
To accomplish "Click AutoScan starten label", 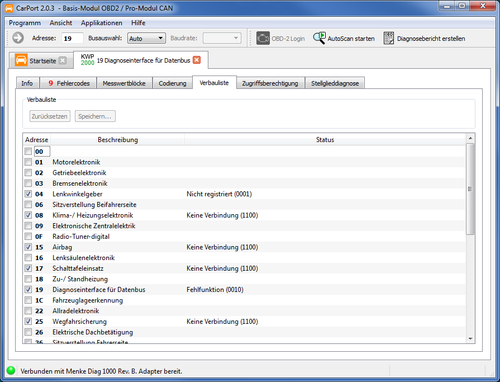I will (x=351, y=39).
